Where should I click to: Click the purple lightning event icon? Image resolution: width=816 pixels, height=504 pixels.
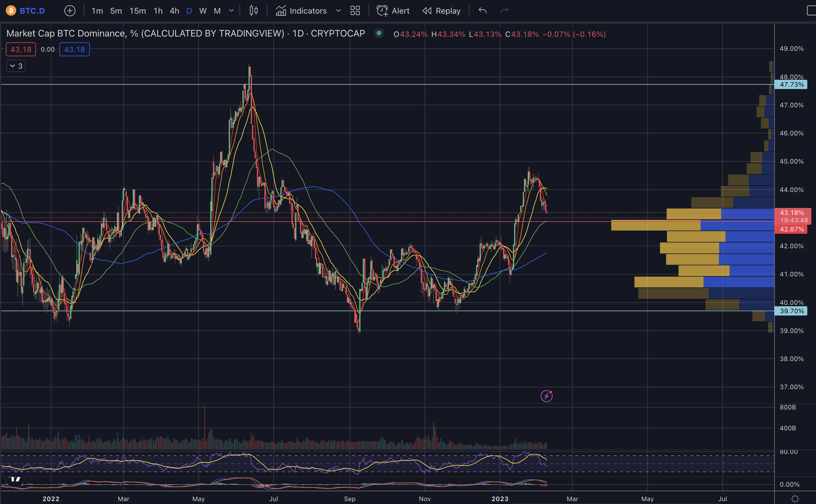click(x=546, y=396)
